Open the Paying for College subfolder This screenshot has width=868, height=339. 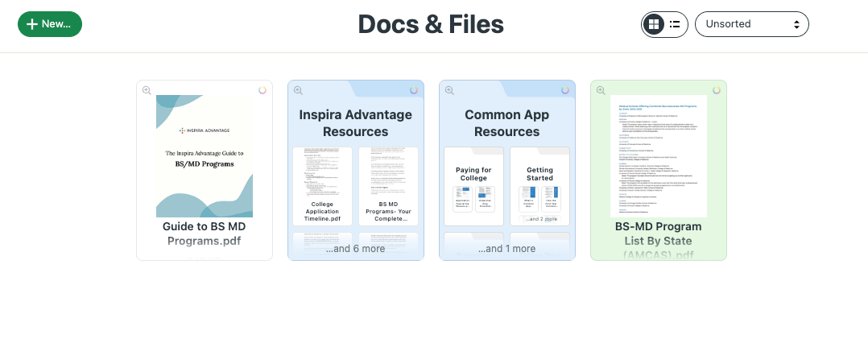click(x=473, y=186)
